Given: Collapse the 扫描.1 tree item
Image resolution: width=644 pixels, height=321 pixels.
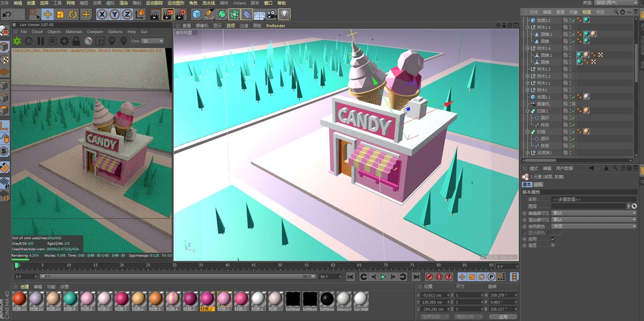Looking at the screenshot, I should point(527,111).
